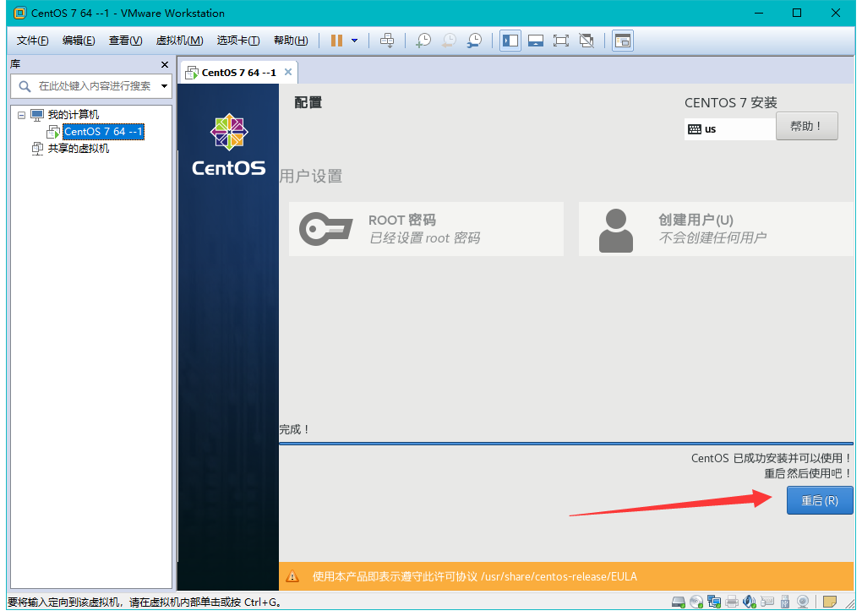
Task: Click the VMware Workstation title bar icon
Action: click(x=19, y=14)
